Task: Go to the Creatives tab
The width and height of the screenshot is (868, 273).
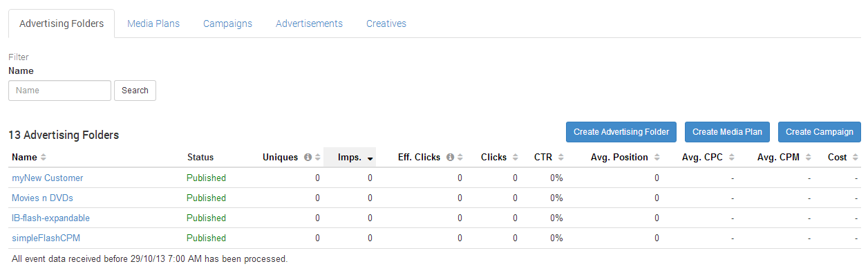Action: point(386,23)
